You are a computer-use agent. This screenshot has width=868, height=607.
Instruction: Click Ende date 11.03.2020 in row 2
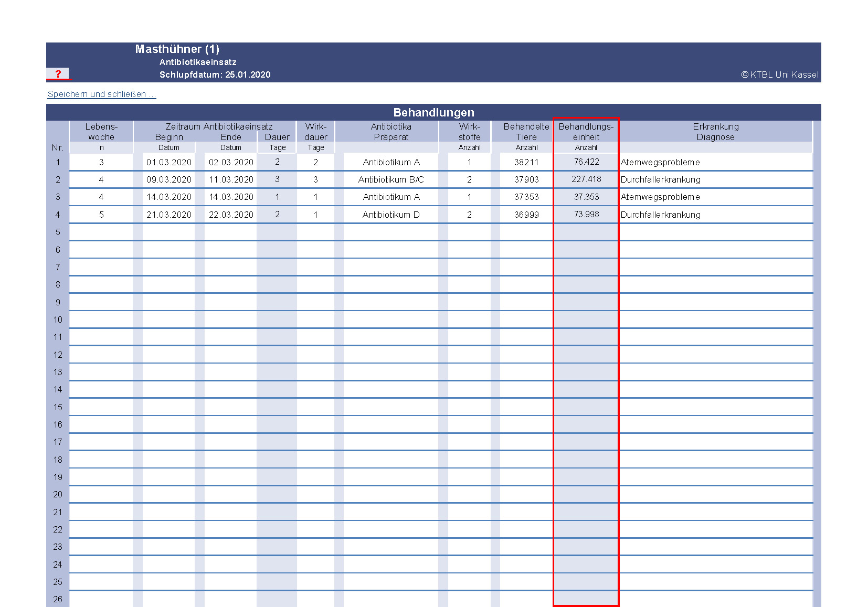231,179
